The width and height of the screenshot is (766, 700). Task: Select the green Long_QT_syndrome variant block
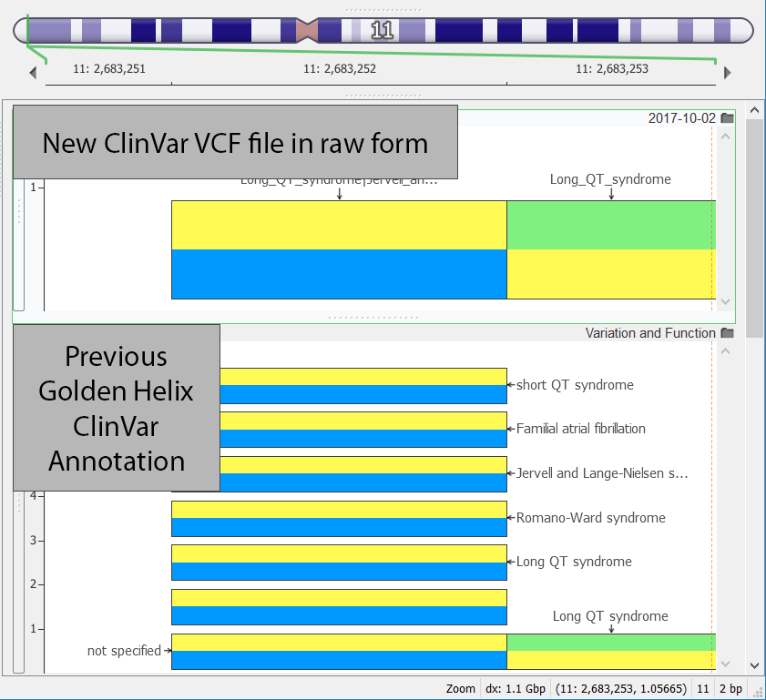click(x=610, y=225)
